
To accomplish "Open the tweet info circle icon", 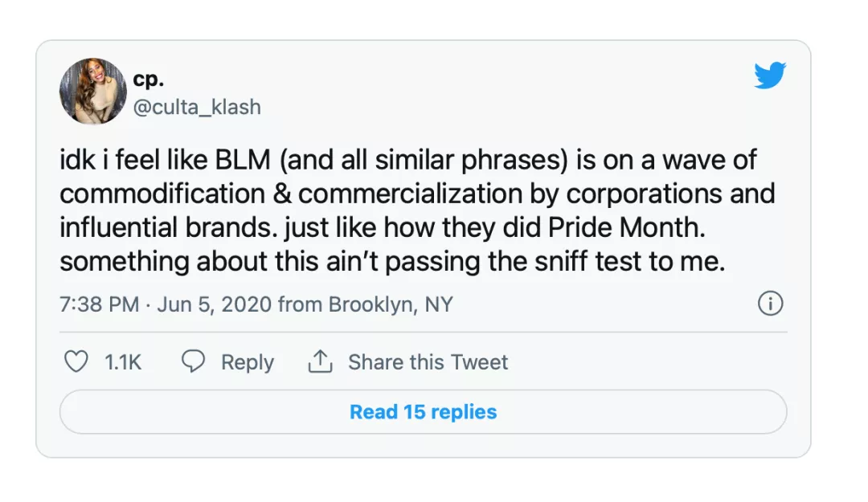I will click(x=770, y=304).
